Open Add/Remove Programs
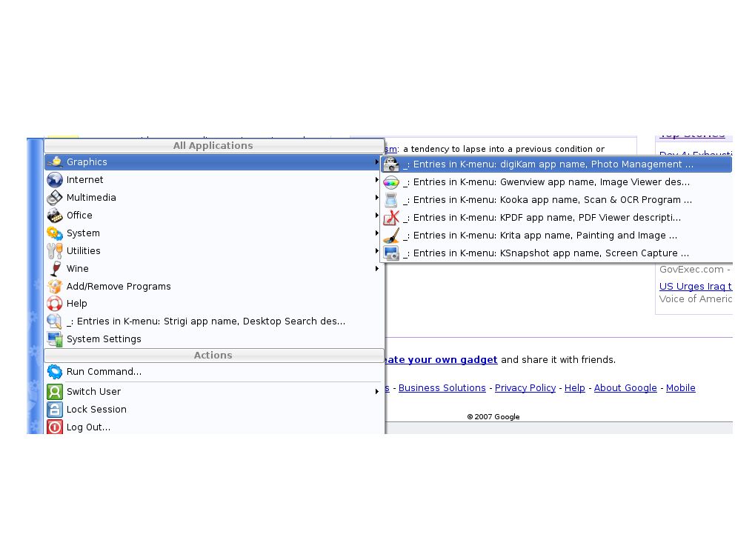 [x=119, y=287]
